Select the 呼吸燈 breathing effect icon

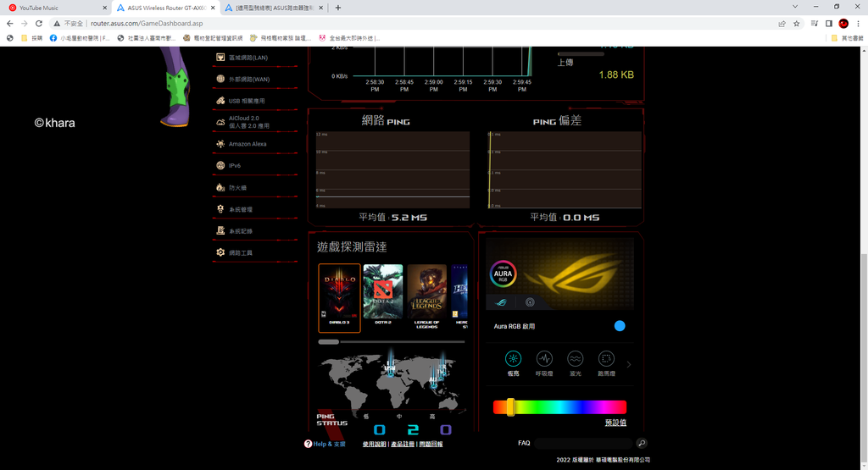[544, 358]
